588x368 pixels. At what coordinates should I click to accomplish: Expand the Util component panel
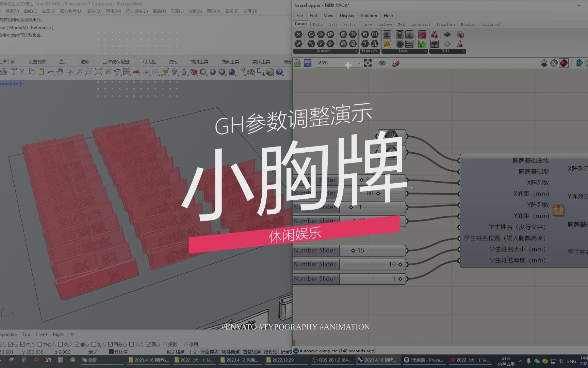pyautogui.click(x=464, y=51)
